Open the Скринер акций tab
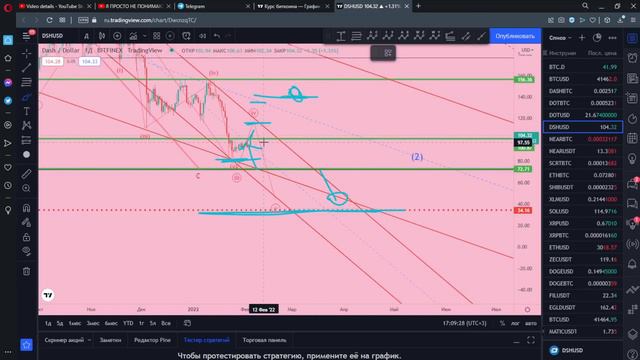 point(64,340)
